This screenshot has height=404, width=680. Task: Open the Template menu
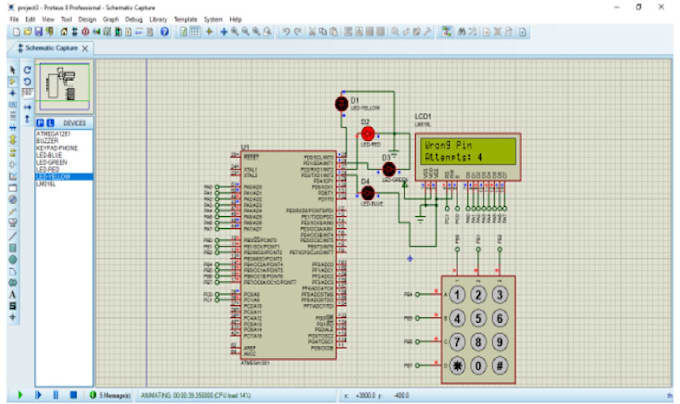click(x=185, y=19)
